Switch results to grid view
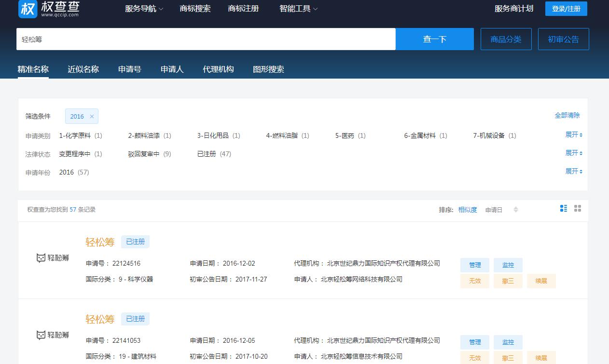 578,209
